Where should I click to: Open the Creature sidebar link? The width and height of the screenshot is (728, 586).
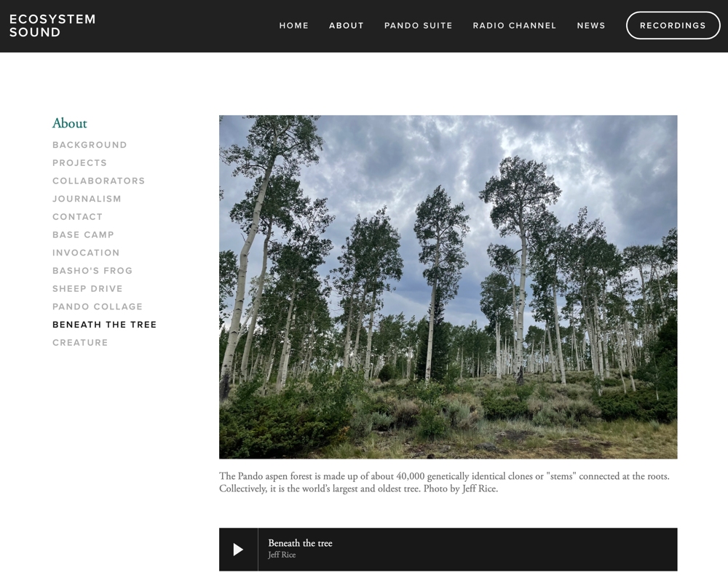coord(80,343)
